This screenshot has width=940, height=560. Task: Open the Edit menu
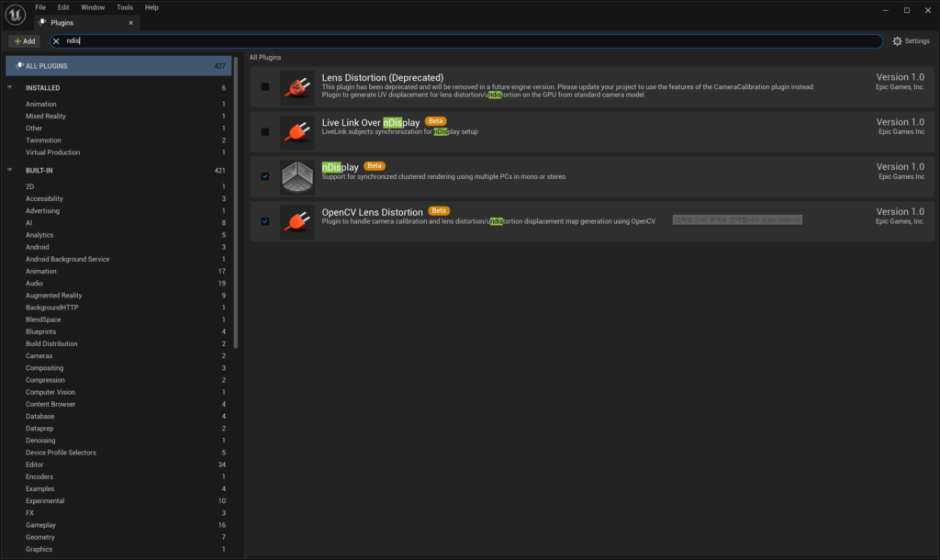(x=63, y=7)
